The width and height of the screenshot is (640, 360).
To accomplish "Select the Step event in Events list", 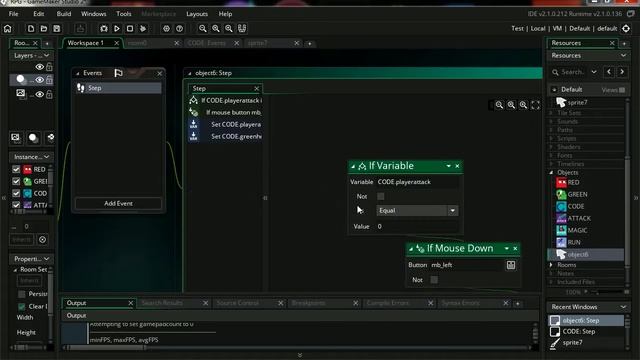I will 118,88.
